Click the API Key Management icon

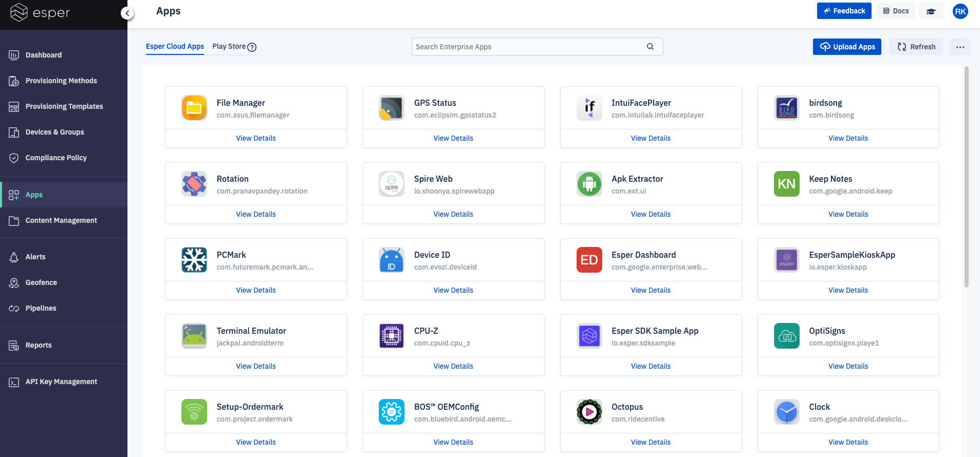[x=14, y=382]
